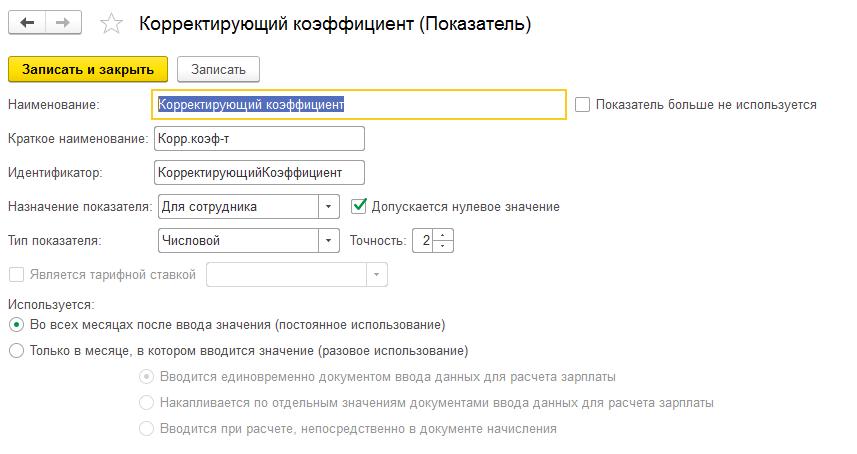857x454 pixels.
Task: Select 'Только в месяце' one-time usage option
Action: [15, 351]
